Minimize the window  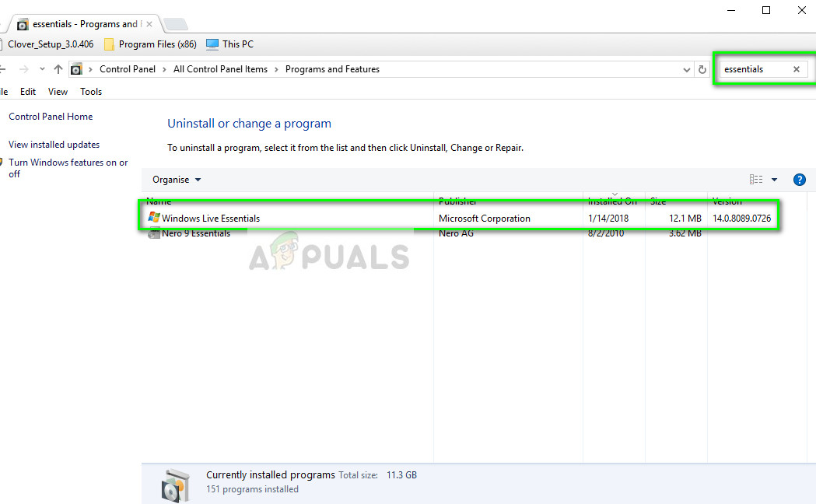point(731,10)
